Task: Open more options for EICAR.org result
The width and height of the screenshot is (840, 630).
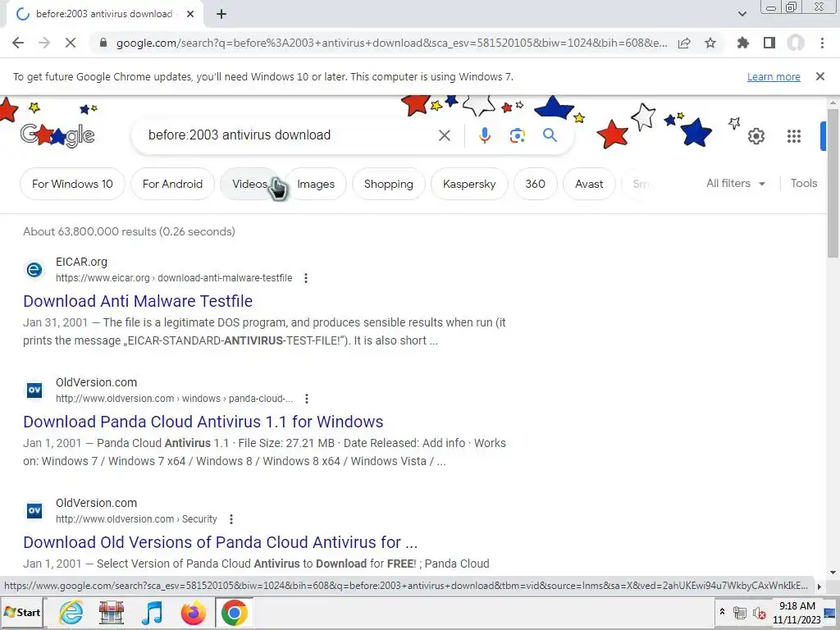Action: pos(306,278)
